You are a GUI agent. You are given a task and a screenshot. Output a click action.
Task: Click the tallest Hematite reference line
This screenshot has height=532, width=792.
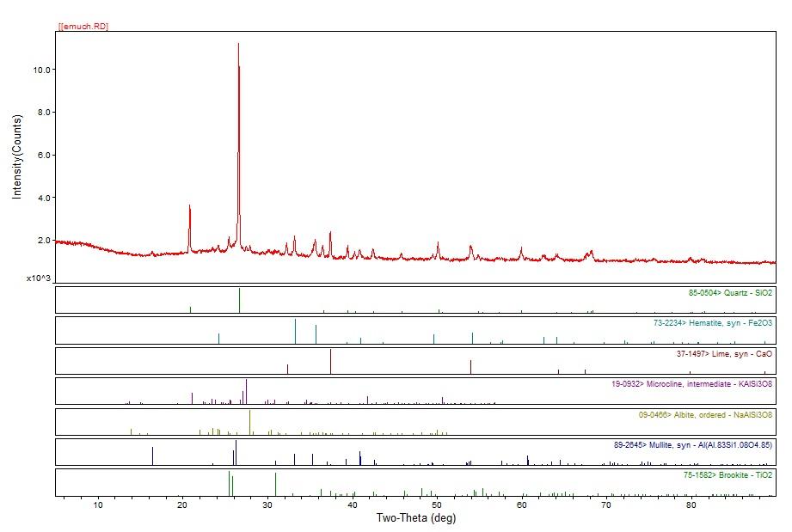click(296, 331)
